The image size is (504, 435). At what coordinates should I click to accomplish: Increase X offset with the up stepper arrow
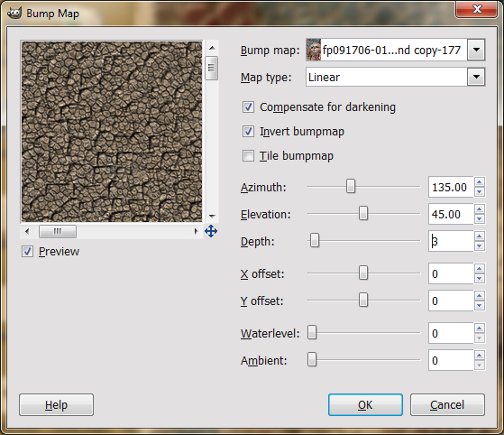pyautogui.click(x=480, y=269)
